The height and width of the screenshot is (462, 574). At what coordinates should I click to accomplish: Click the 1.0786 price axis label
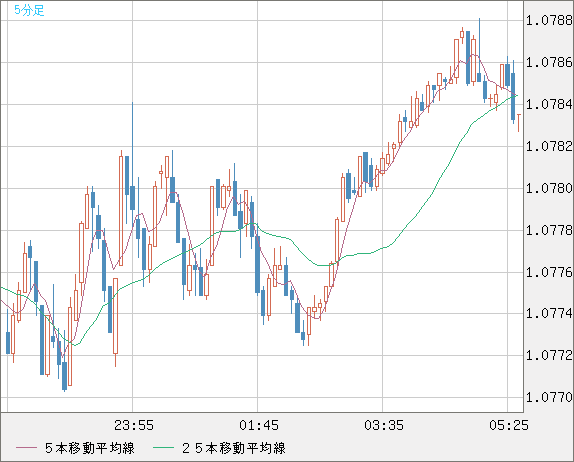click(x=549, y=63)
